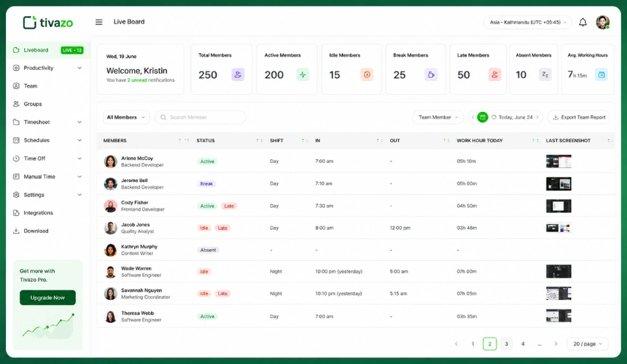Sort by the Members column

click(183, 140)
